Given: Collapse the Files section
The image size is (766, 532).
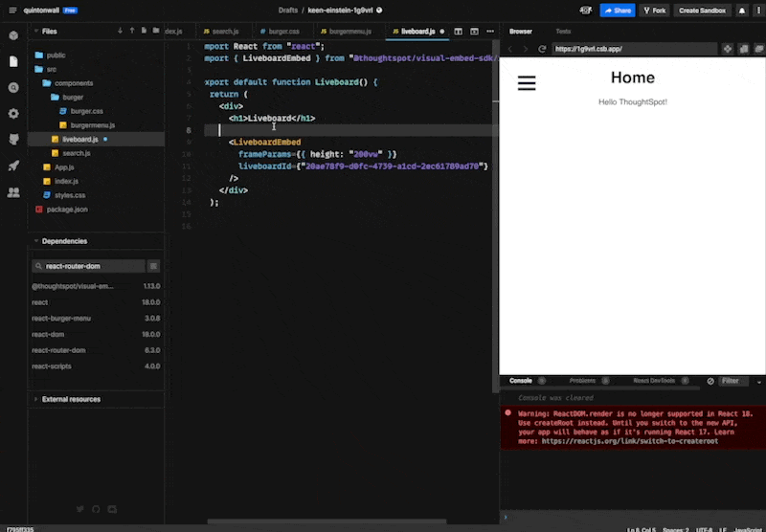Looking at the screenshot, I should coord(36,32).
